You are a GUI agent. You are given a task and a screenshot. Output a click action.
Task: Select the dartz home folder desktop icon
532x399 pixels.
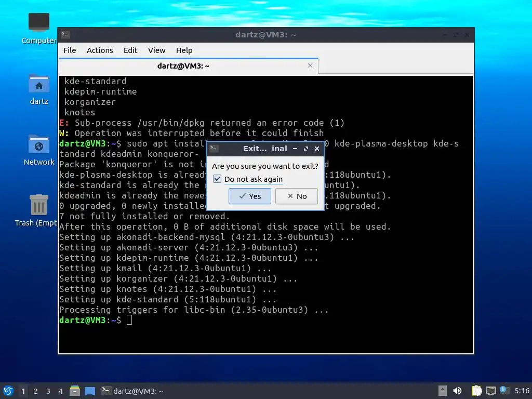coord(38,90)
